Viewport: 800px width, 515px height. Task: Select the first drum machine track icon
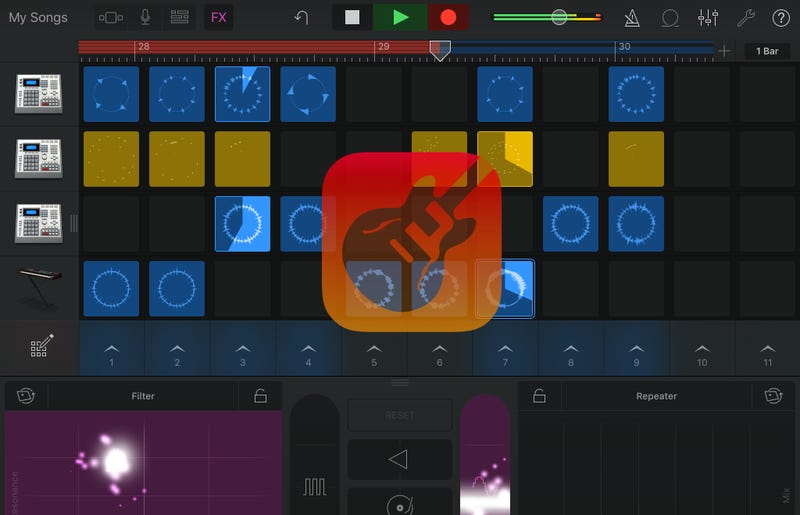pyautogui.click(x=39, y=93)
